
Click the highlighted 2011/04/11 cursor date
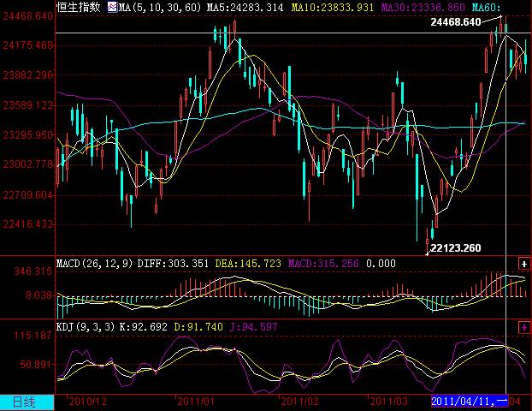point(470,401)
